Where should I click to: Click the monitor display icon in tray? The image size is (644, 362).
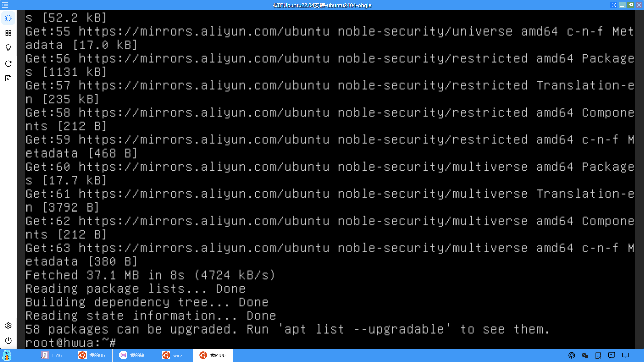click(625, 355)
